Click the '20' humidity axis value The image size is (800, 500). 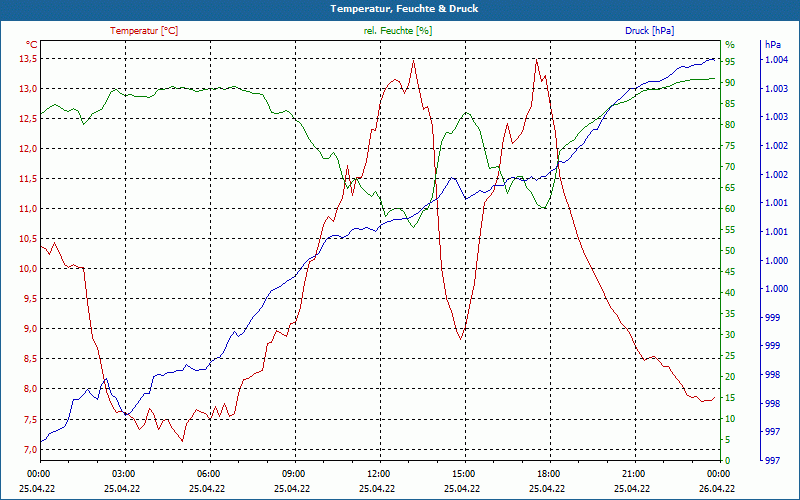point(730,377)
